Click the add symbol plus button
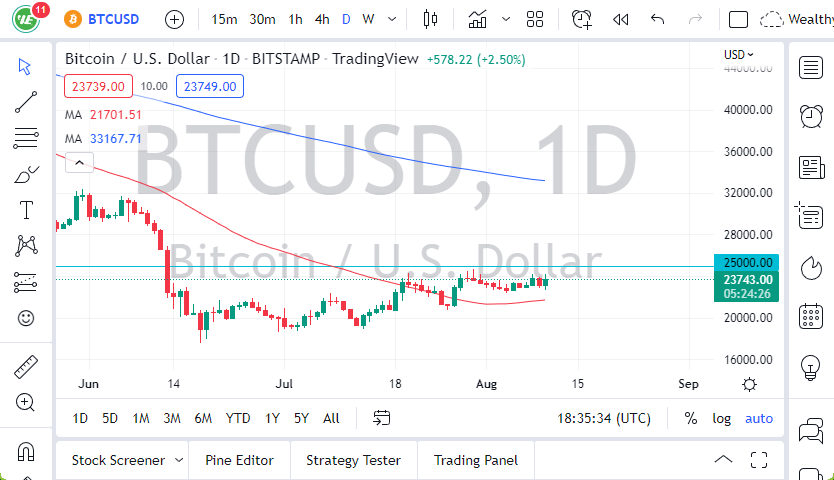This screenshot has width=834, height=480. [174, 19]
